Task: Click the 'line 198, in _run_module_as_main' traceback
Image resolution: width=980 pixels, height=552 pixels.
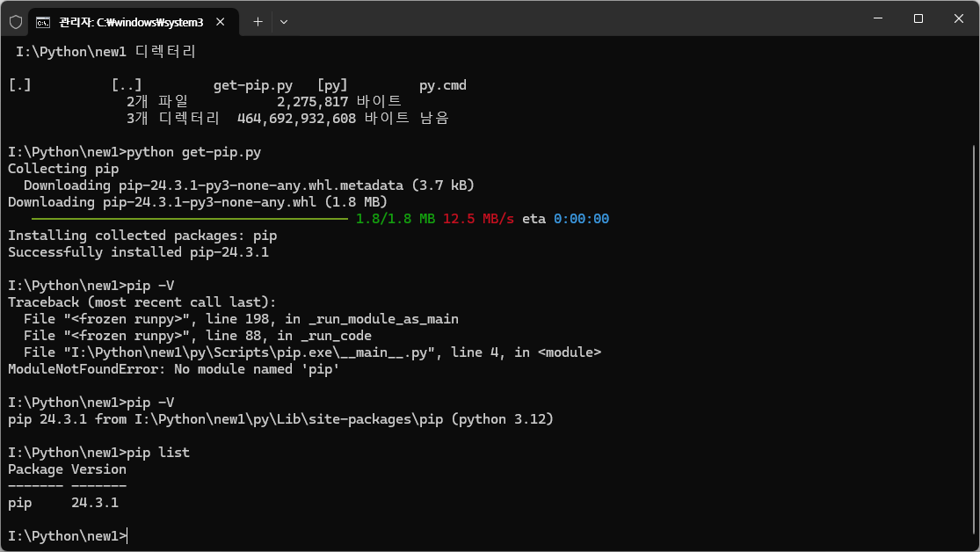Action: [332, 319]
